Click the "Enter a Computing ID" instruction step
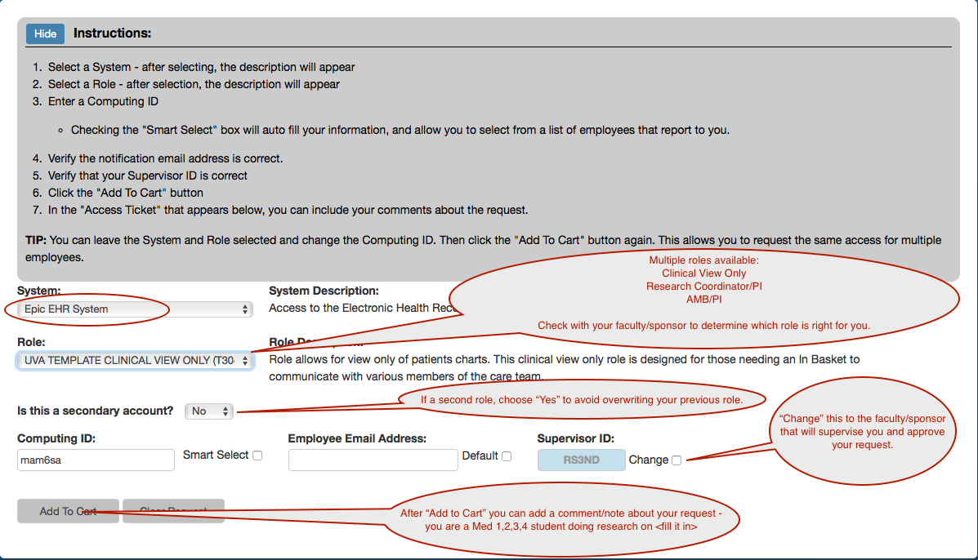The width and height of the screenshot is (978, 560). pos(103,101)
